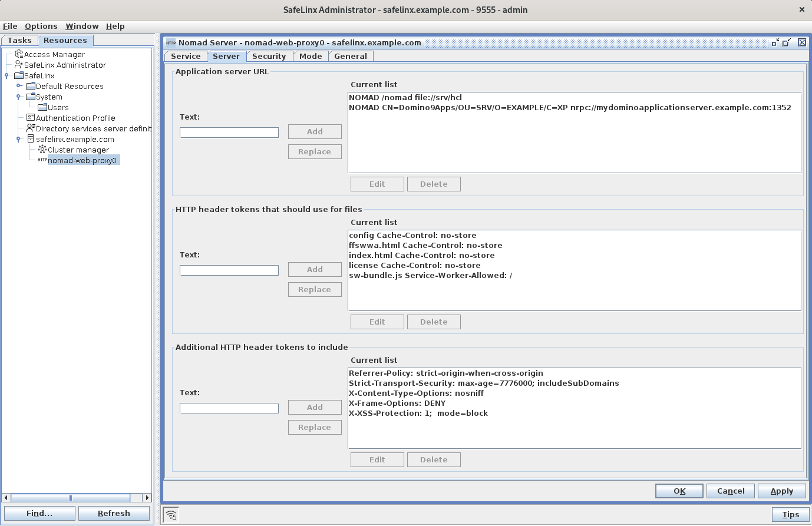Close the Nomad Server internal window
Screen dimensions: 812x526
click(802, 42)
